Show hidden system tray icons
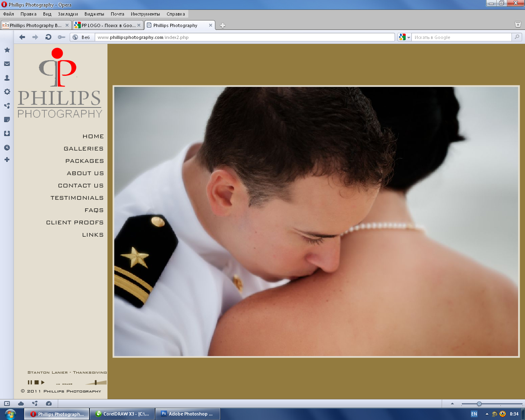Viewport: 525px width, 420px height. pyautogui.click(x=487, y=414)
